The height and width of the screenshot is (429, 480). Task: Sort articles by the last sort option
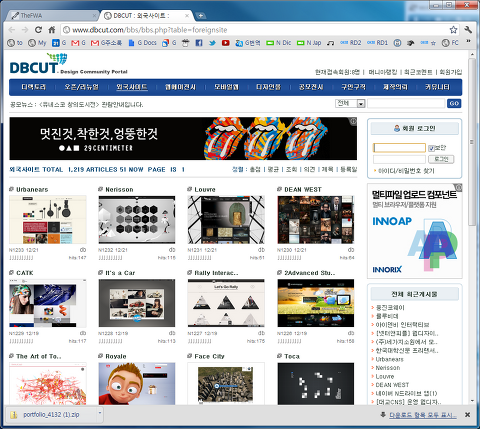pos(349,170)
